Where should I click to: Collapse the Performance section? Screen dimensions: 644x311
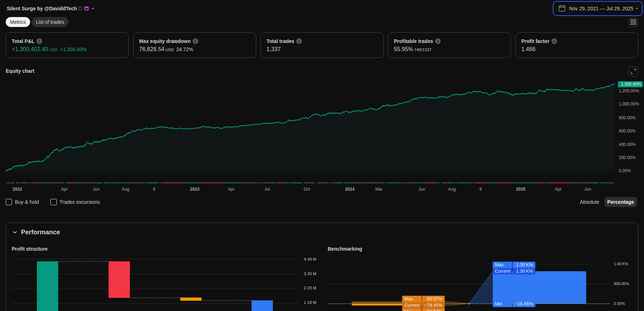pos(15,232)
